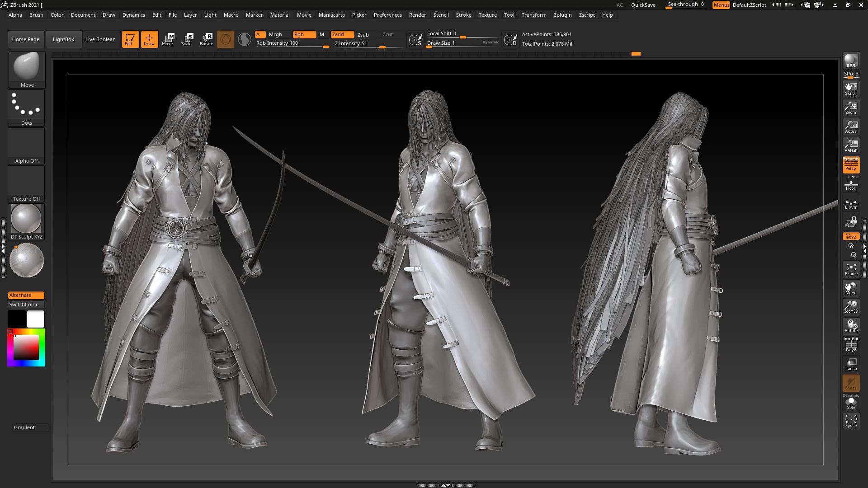Click the Alternate button

26,295
